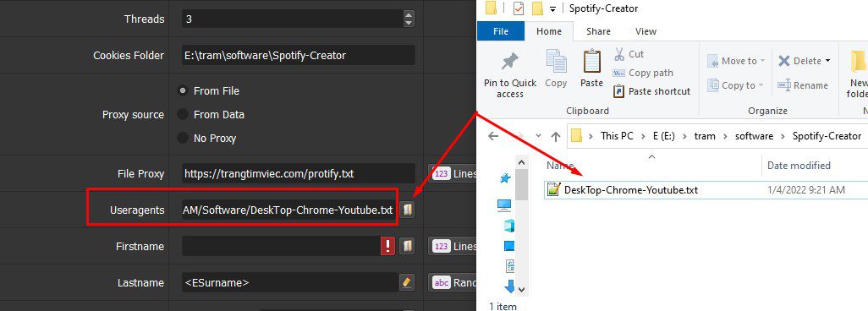Decrease Threads value with down arrow
868x311 pixels.
pyautogui.click(x=409, y=24)
